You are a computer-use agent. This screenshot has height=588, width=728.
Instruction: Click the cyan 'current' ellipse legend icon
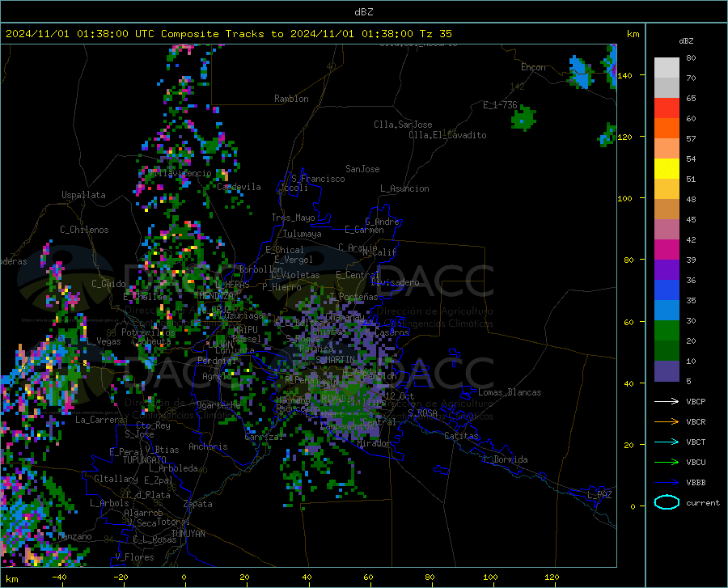click(x=667, y=502)
